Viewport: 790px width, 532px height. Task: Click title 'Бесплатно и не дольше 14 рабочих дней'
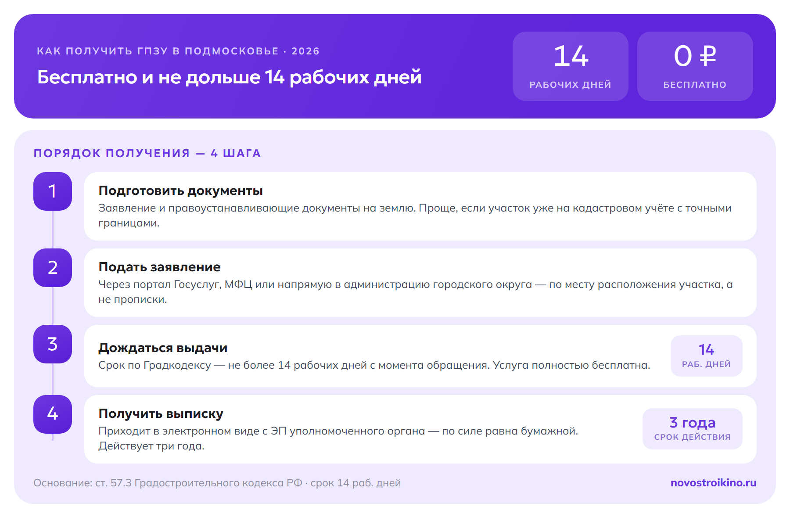click(229, 77)
